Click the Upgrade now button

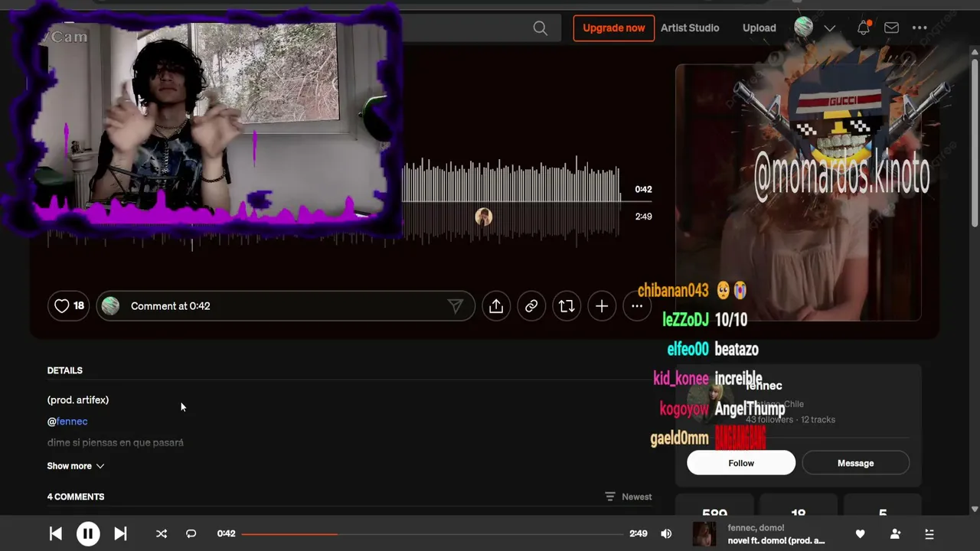pos(614,28)
